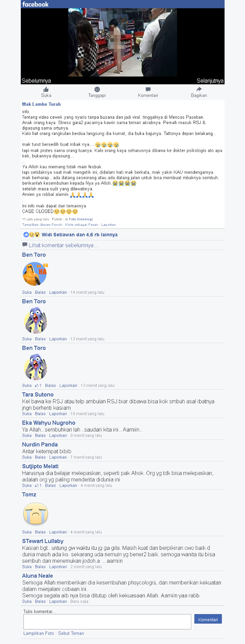245x644 pixels.
Task: Click Kirim sebagai Pesan link
Action: point(82,225)
